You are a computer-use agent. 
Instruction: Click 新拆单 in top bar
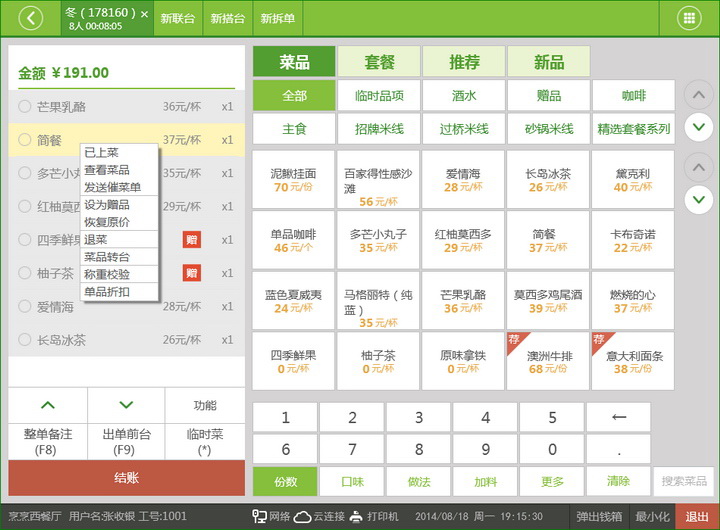(x=278, y=18)
